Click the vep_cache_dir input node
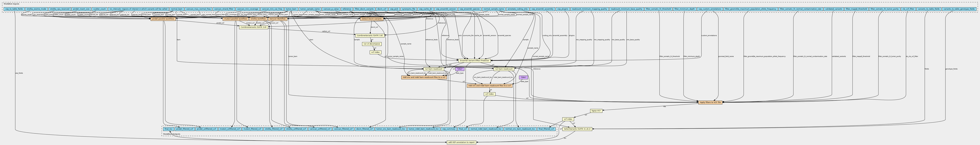The height and width of the screenshot is (145, 980). point(426,9)
